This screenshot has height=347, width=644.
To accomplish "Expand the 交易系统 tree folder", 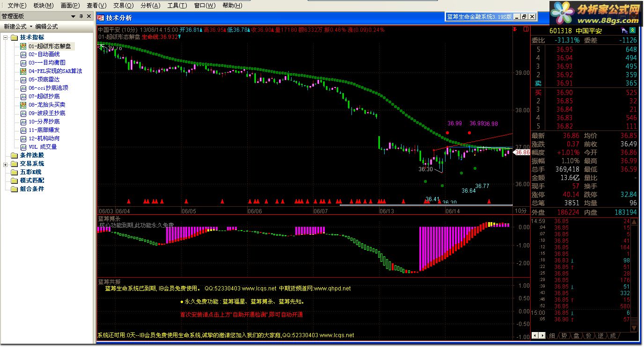I will (6, 164).
